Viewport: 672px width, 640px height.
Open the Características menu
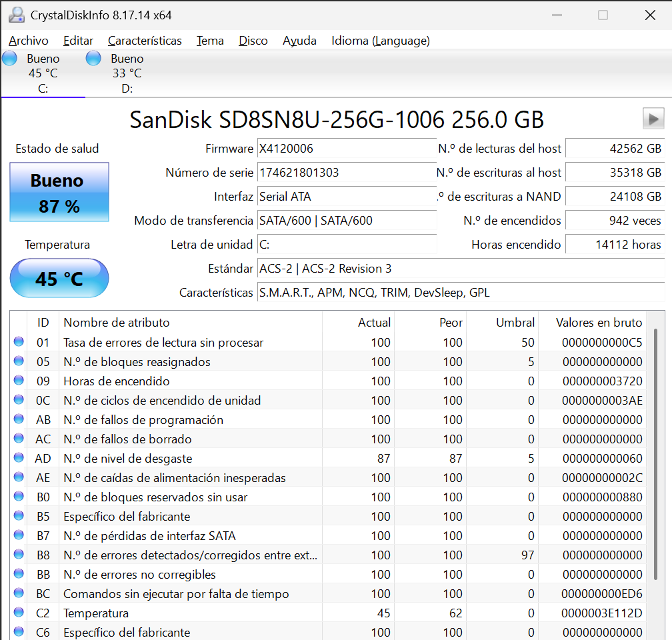[x=145, y=41]
